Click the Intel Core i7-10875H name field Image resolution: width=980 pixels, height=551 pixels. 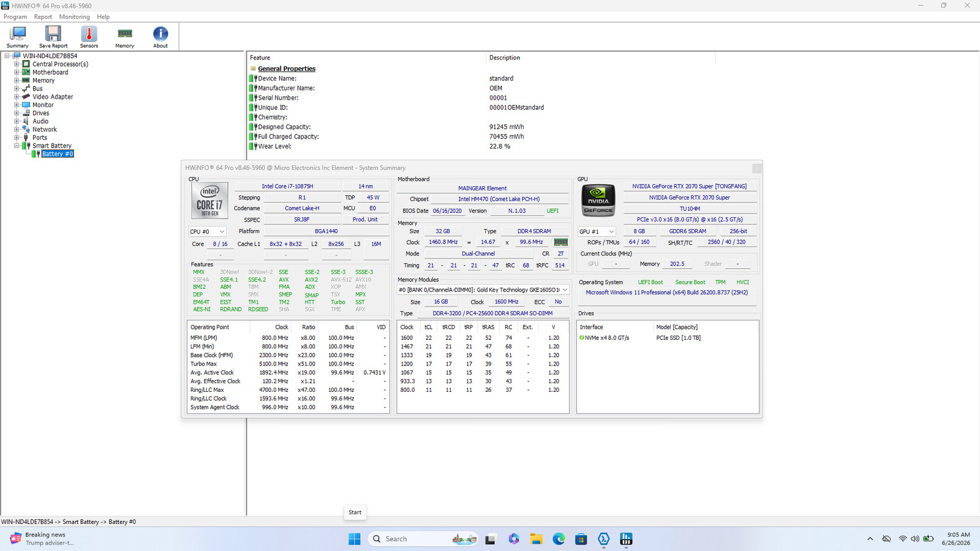click(x=287, y=186)
